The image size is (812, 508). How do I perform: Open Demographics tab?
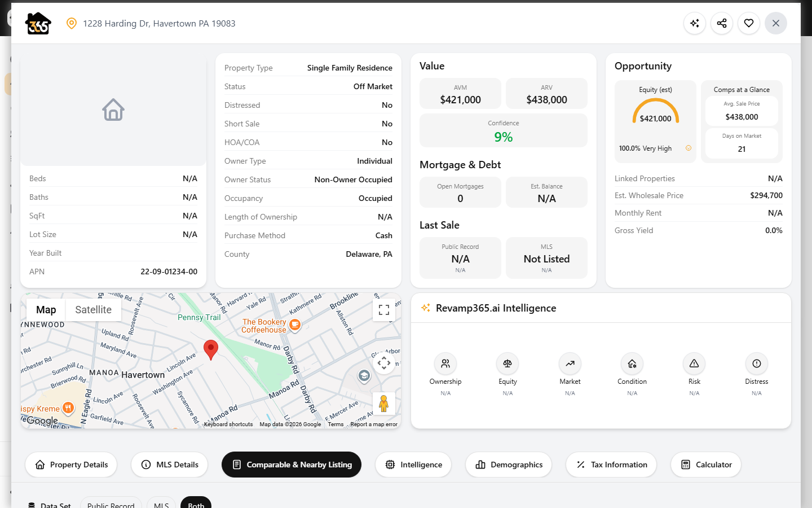pyautogui.click(x=509, y=465)
